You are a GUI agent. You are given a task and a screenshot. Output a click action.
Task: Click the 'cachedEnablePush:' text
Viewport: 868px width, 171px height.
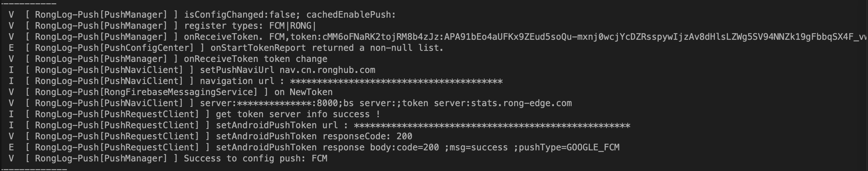click(x=351, y=15)
